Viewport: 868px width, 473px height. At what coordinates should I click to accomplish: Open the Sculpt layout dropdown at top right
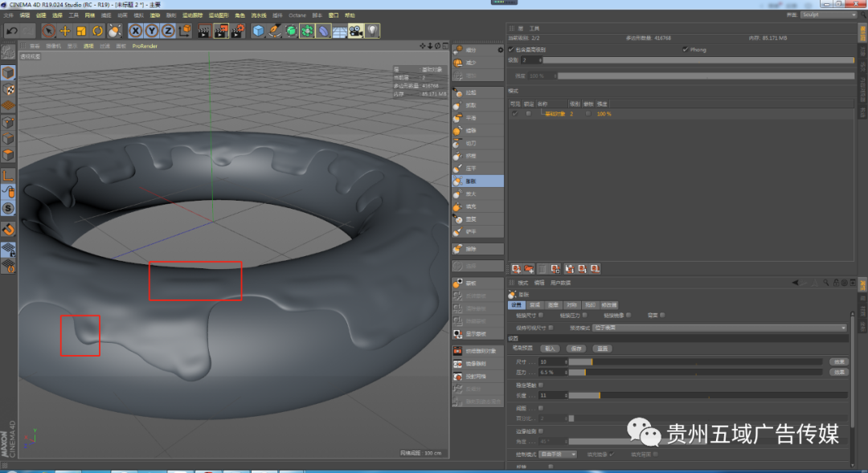tap(829, 15)
